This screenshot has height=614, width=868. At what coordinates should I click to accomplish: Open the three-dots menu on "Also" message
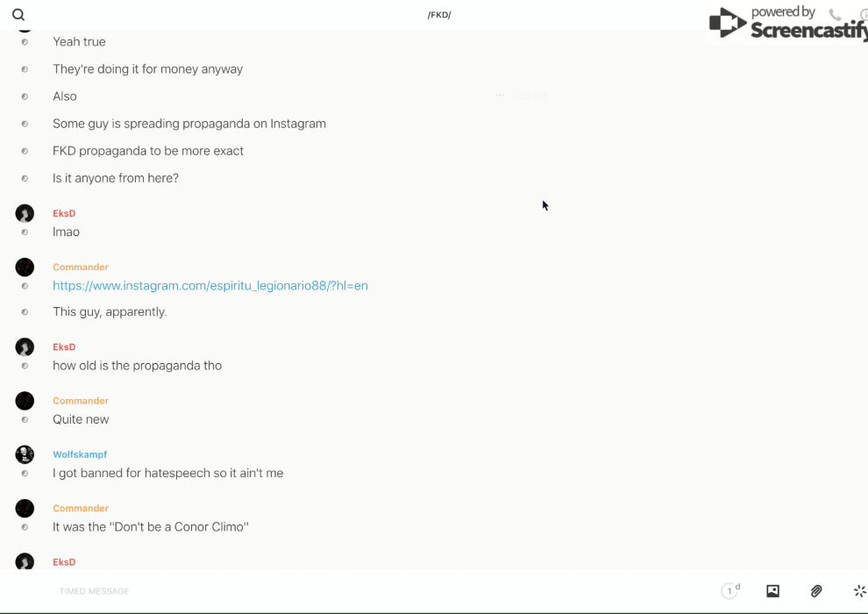tap(500, 96)
